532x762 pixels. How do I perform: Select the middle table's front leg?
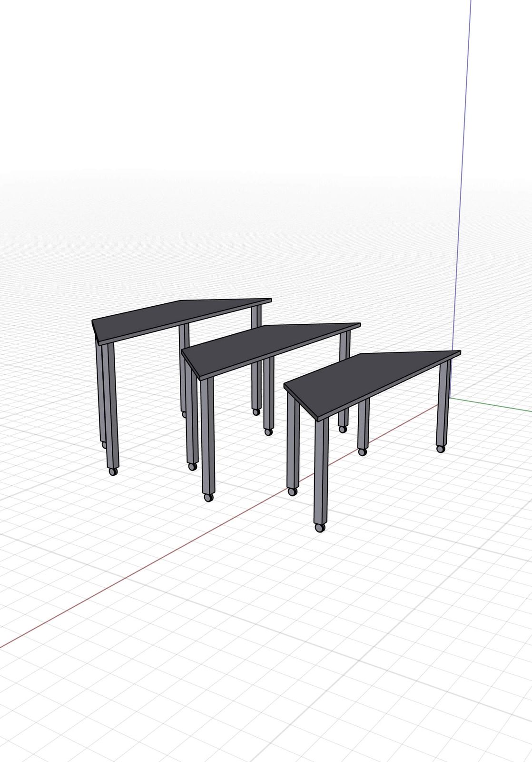207,436
